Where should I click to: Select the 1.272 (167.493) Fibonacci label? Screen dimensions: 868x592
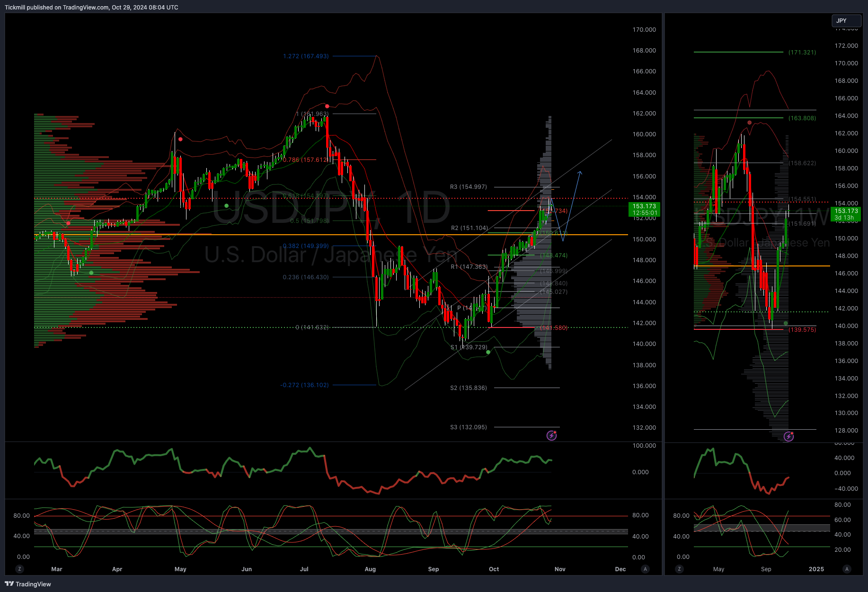pos(306,56)
